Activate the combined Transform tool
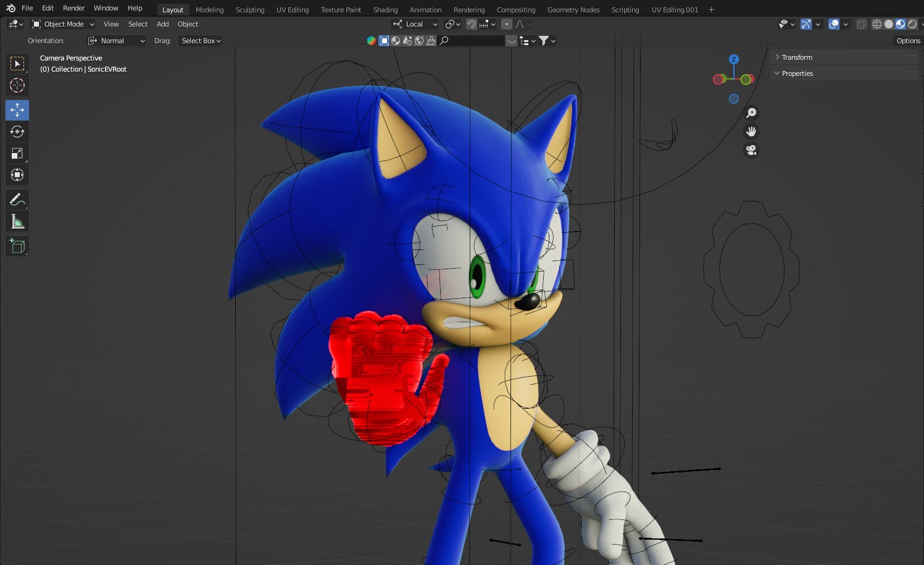The width and height of the screenshot is (924, 565). (x=17, y=175)
